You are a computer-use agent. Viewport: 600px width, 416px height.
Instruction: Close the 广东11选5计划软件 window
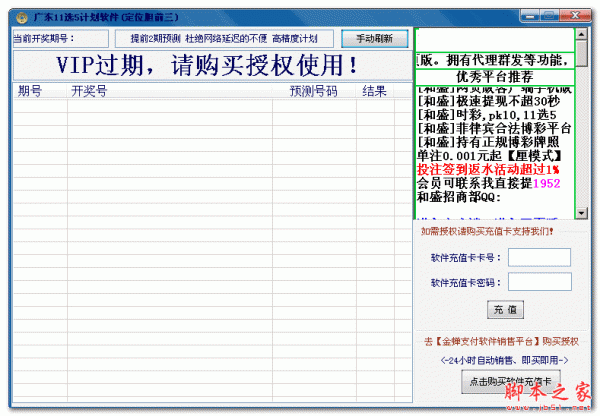click(x=574, y=16)
